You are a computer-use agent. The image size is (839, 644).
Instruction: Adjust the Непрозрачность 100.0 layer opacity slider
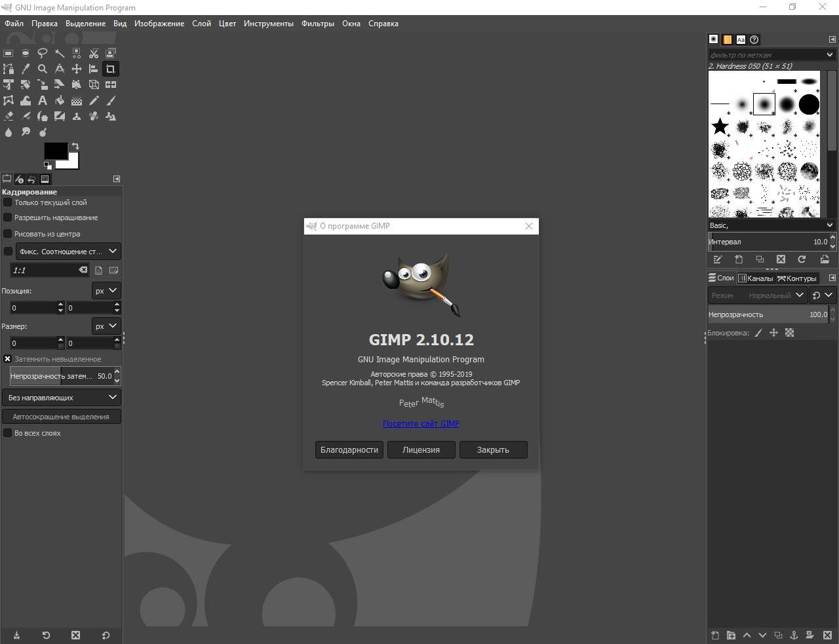768,314
